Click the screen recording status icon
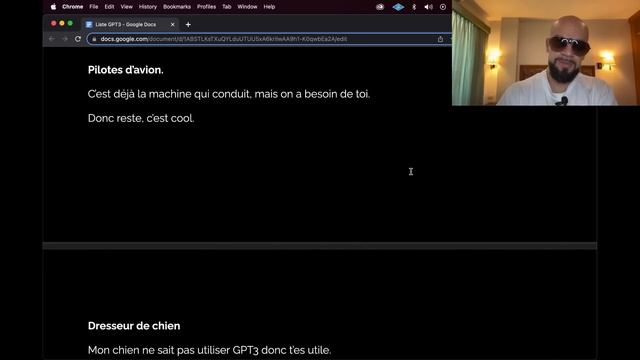The width and height of the screenshot is (640, 360). (x=443, y=7)
